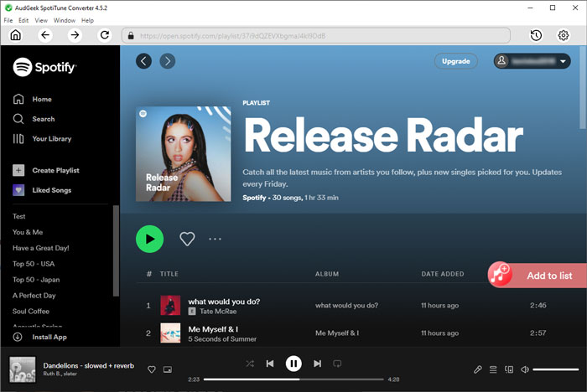Viewport: 587px width, 392px height.
Task: Open the Top 50 - Japan playlist
Action: click(36, 280)
